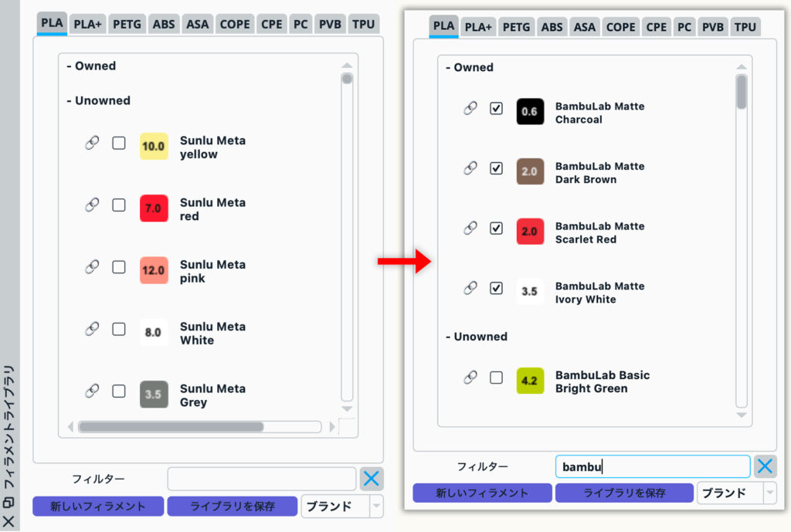Collapse the Owned group of BambuLab Matte filaments
This screenshot has height=532, width=791.
pos(470,68)
